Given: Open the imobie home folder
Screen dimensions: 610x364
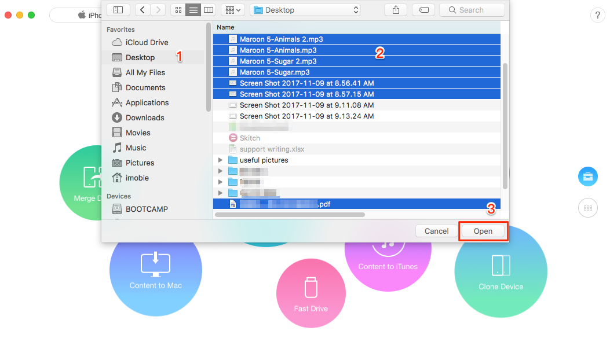Looking at the screenshot, I should 152,178.
